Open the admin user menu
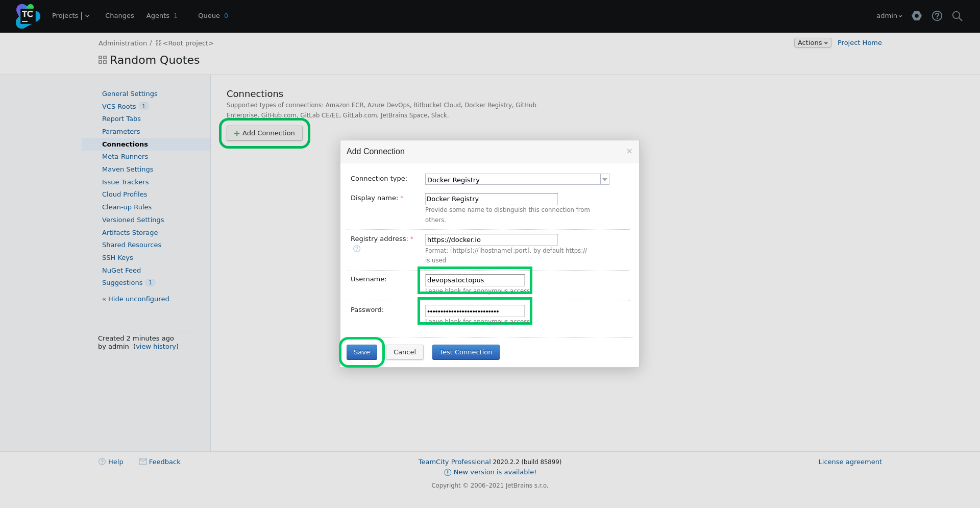980x508 pixels. pyautogui.click(x=889, y=16)
